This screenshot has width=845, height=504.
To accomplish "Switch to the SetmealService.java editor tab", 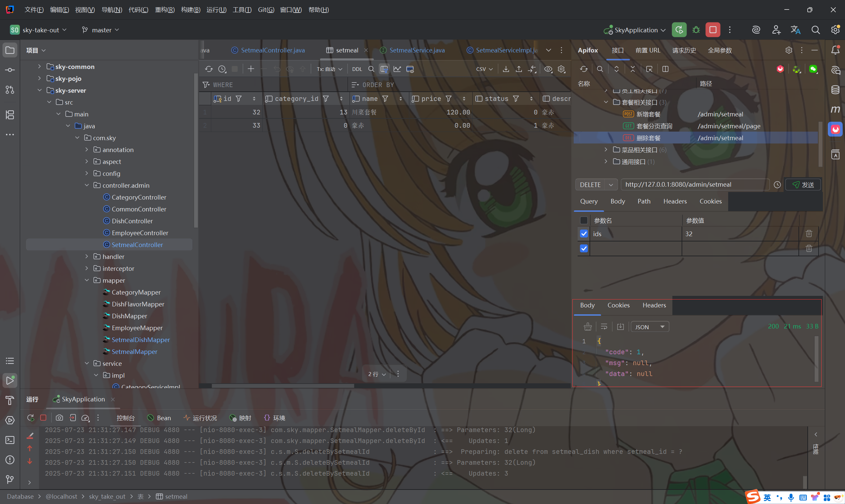I will click(417, 50).
